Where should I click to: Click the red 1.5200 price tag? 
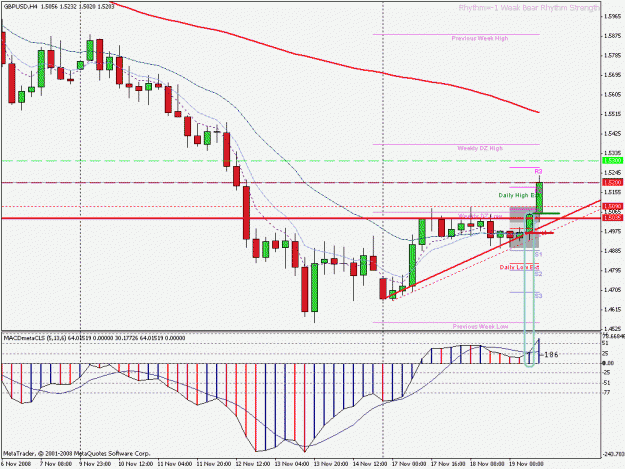click(x=611, y=182)
